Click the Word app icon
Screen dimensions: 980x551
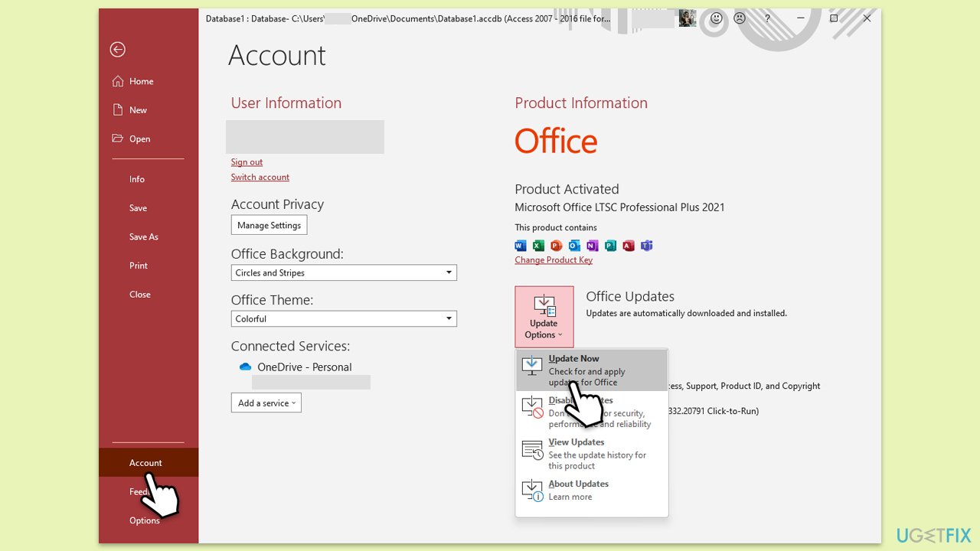pos(521,246)
